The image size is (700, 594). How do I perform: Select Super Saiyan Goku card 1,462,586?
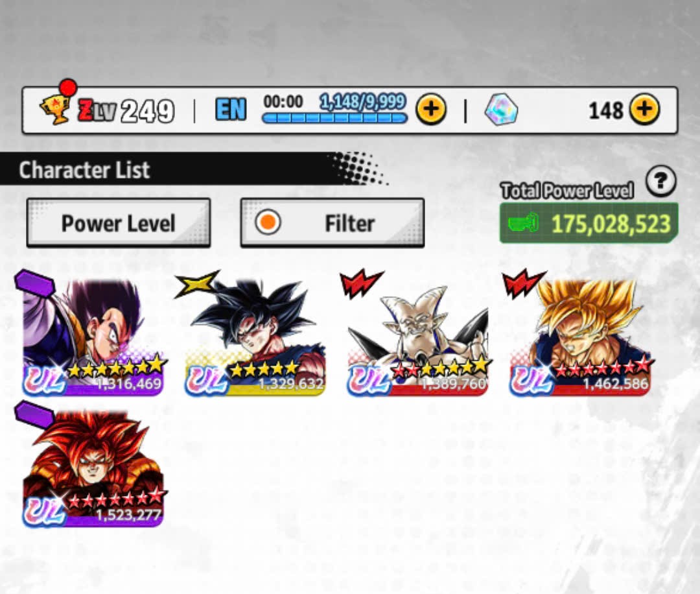(x=579, y=337)
